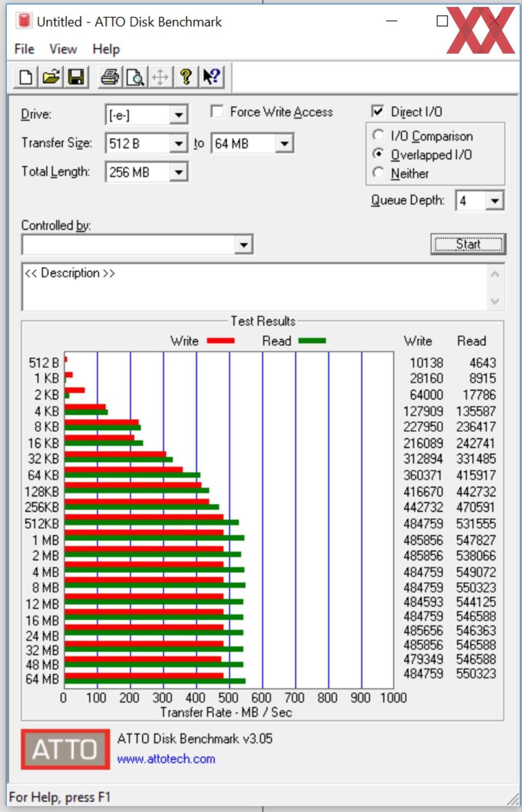The width and height of the screenshot is (522, 812).
Task: Print results using the printer icon
Action: (110, 77)
